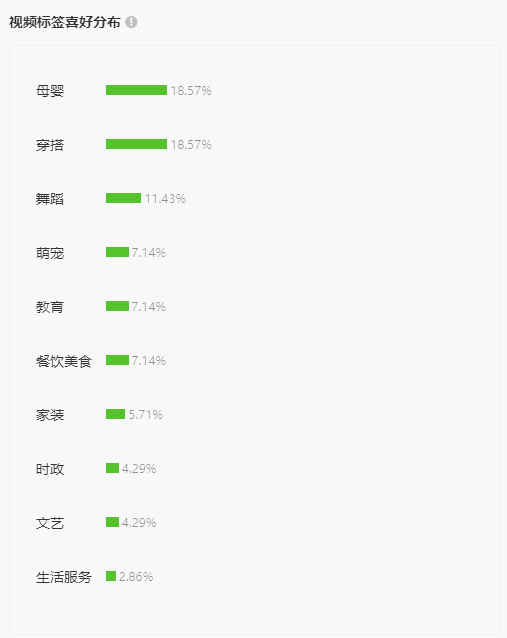
Task: Click the 4.29% value for 时政
Action: point(139,469)
